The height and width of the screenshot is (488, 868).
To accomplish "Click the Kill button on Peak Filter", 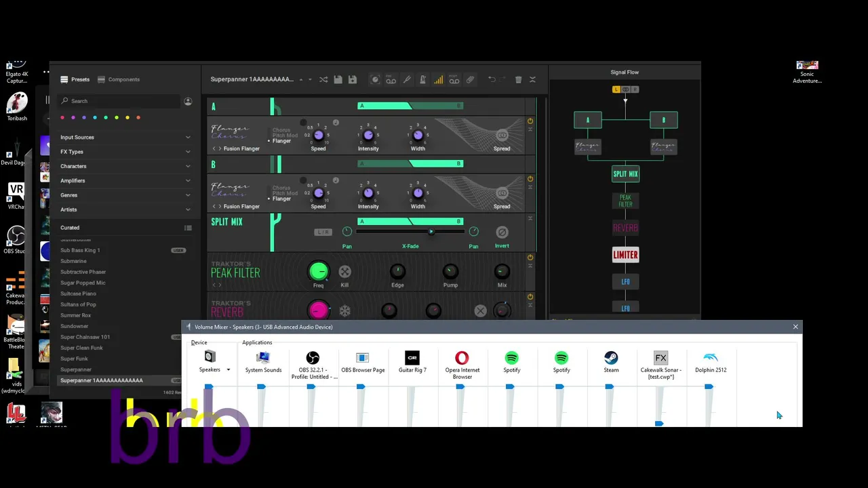I will point(344,272).
